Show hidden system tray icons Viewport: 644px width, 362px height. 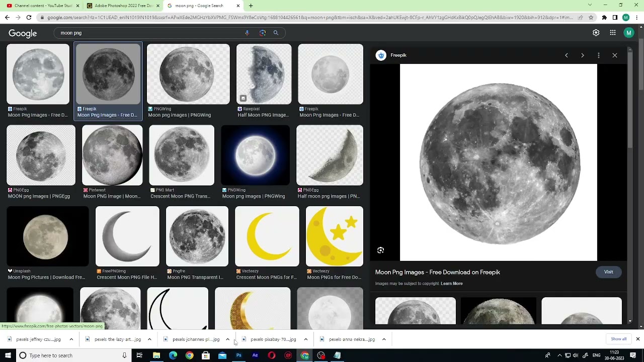pyautogui.click(x=559, y=355)
